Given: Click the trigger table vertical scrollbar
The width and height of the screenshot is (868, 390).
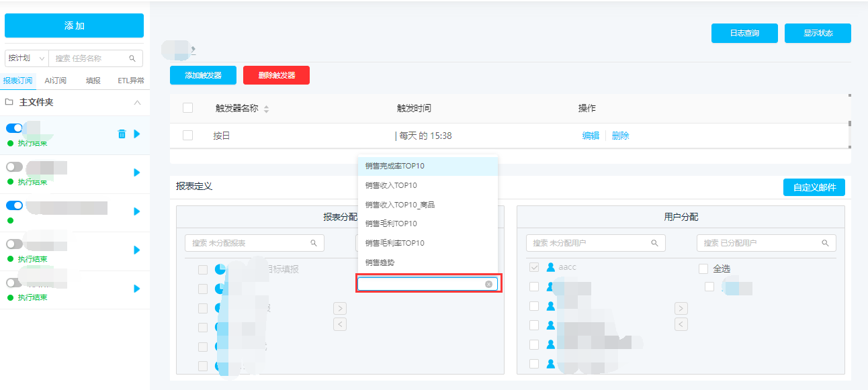Looking at the screenshot, I should point(849,123).
